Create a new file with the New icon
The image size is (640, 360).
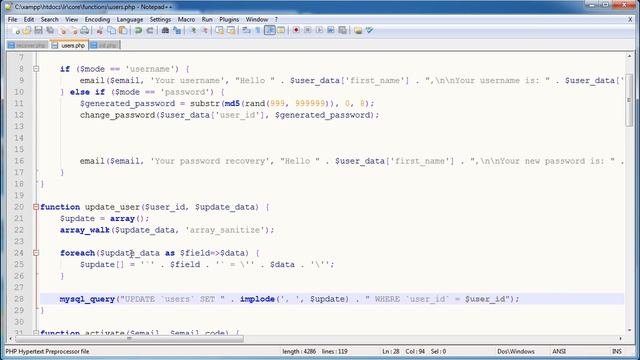pos(16,31)
